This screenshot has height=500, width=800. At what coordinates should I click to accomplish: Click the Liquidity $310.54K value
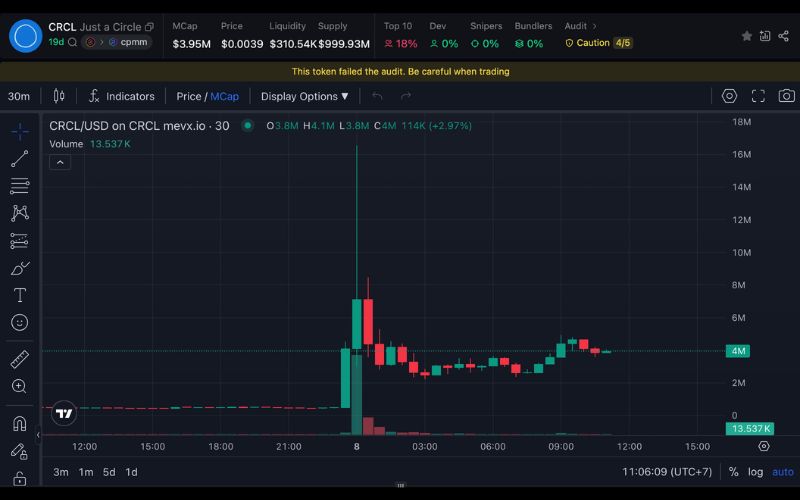(x=293, y=44)
